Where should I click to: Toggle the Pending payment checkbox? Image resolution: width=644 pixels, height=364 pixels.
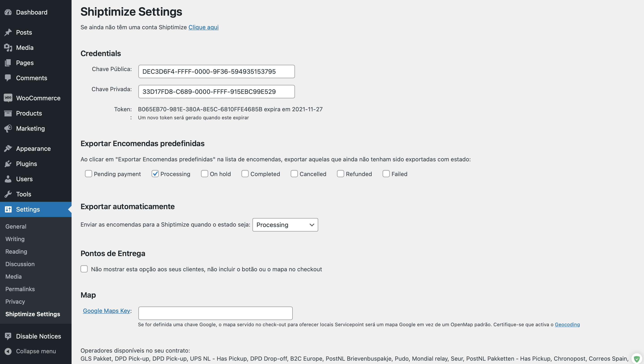88,174
